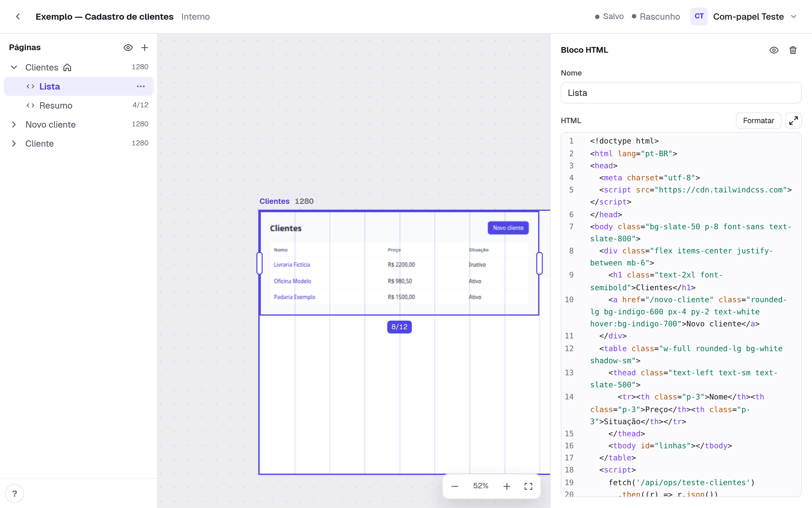Delete the HTML block with trash icon

coord(793,50)
